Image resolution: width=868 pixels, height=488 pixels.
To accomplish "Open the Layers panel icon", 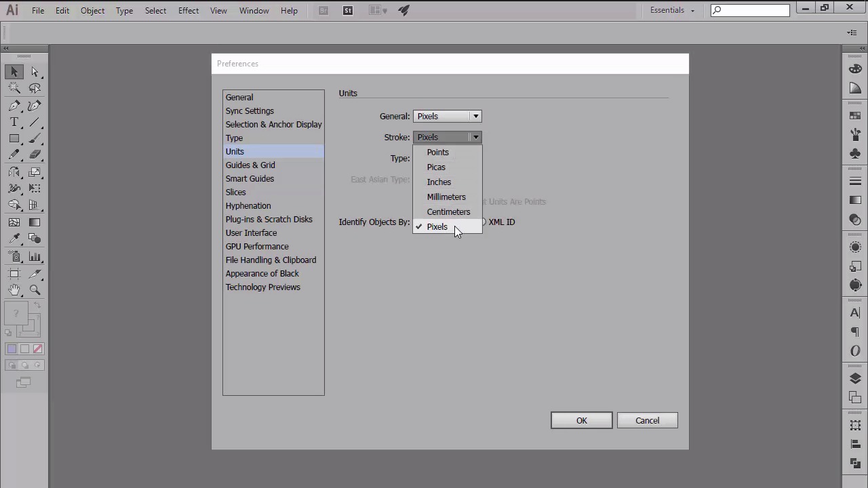I will (855, 378).
